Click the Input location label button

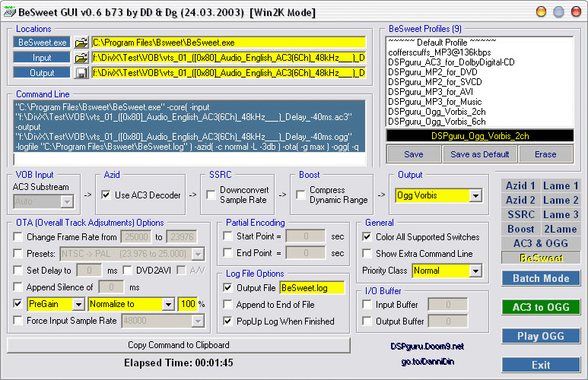[x=42, y=58]
